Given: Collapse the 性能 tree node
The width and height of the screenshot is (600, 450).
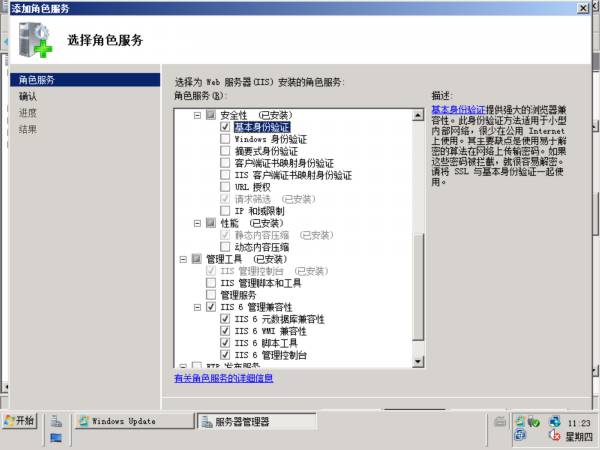Looking at the screenshot, I should pyautogui.click(x=197, y=223).
